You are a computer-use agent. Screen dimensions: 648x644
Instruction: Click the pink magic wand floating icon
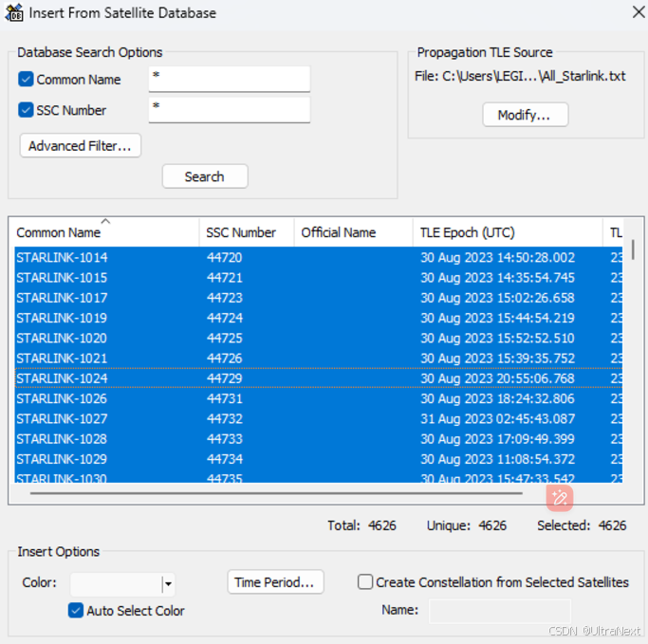click(x=560, y=498)
